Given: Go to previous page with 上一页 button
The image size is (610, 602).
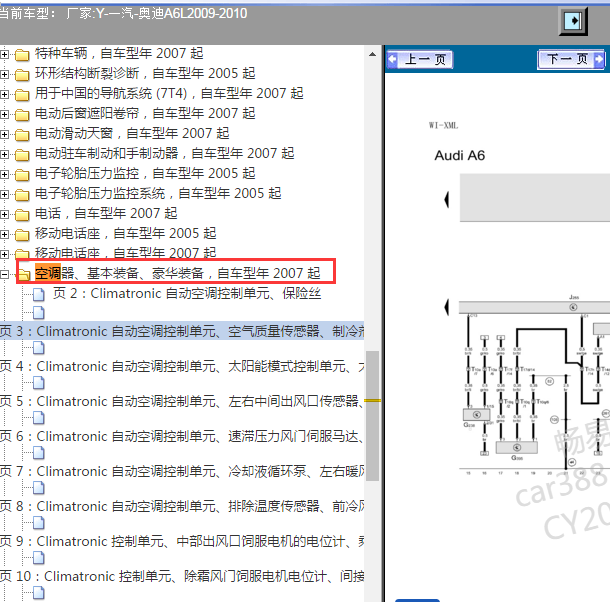Looking at the screenshot, I should click(x=419, y=60).
